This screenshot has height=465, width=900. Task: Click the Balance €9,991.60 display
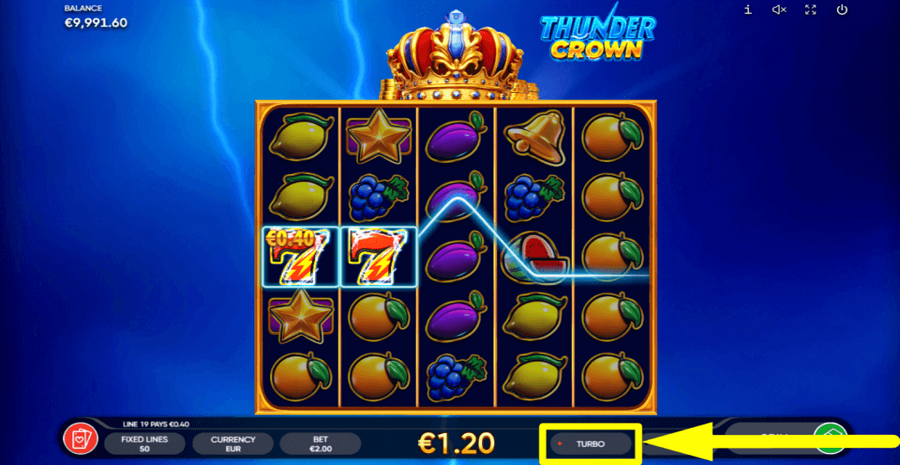(x=95, y=17)
